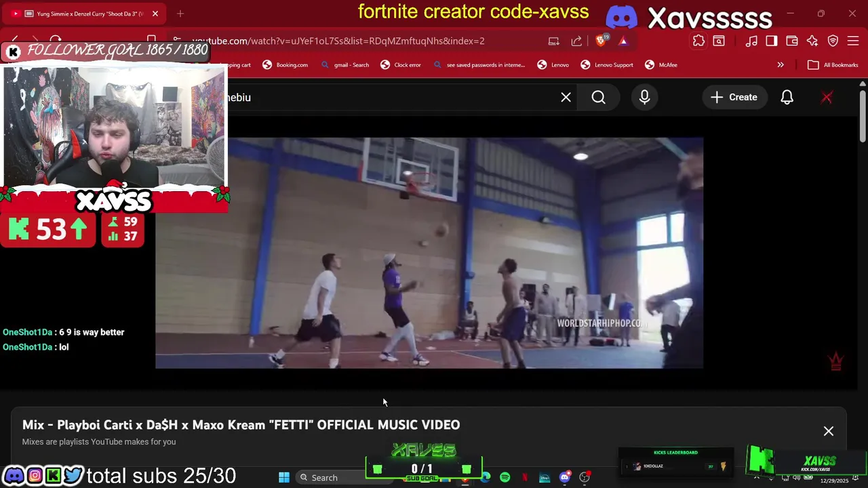This screenshot has height=488, width=868.
Task: Click the Brave VPN shield icon
Action: click(x=833, y=41)
